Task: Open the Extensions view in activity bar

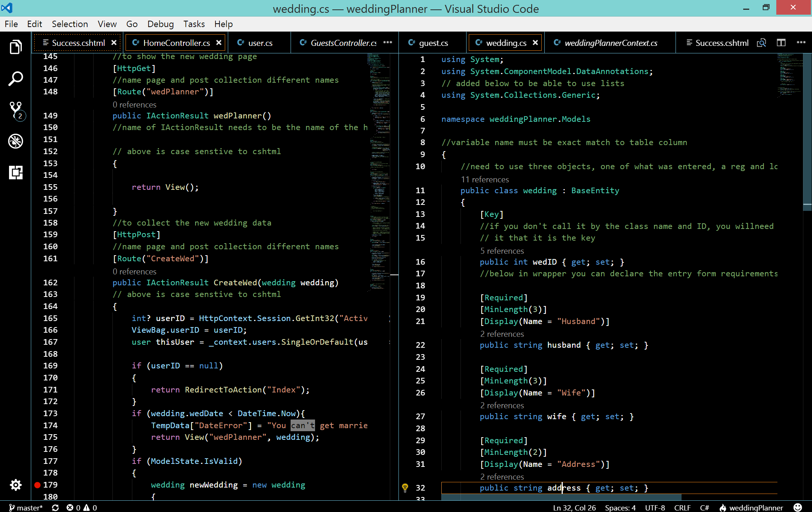Action: pyautogui.click(x=15, y=173)
